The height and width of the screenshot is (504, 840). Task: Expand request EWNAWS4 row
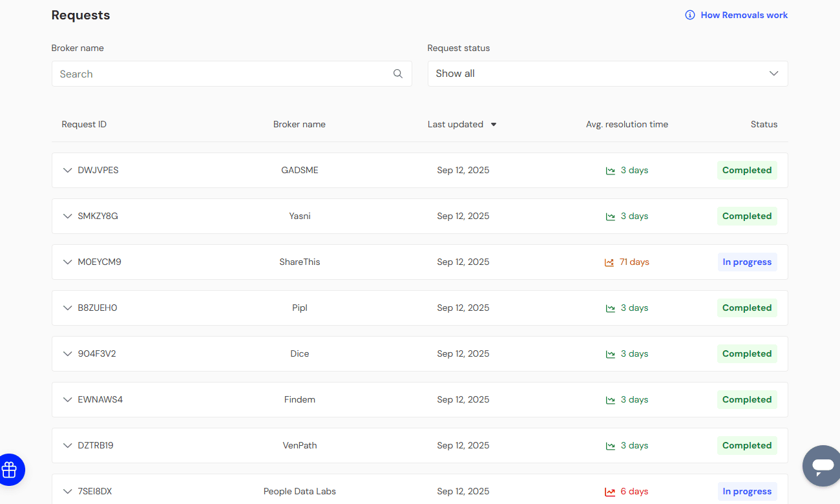click(x=67, y=400)
